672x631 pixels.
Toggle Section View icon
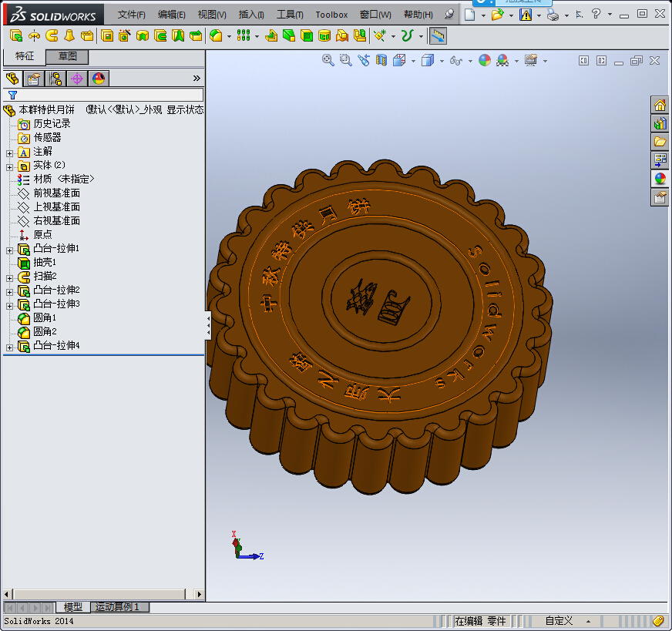coord(381,60)
